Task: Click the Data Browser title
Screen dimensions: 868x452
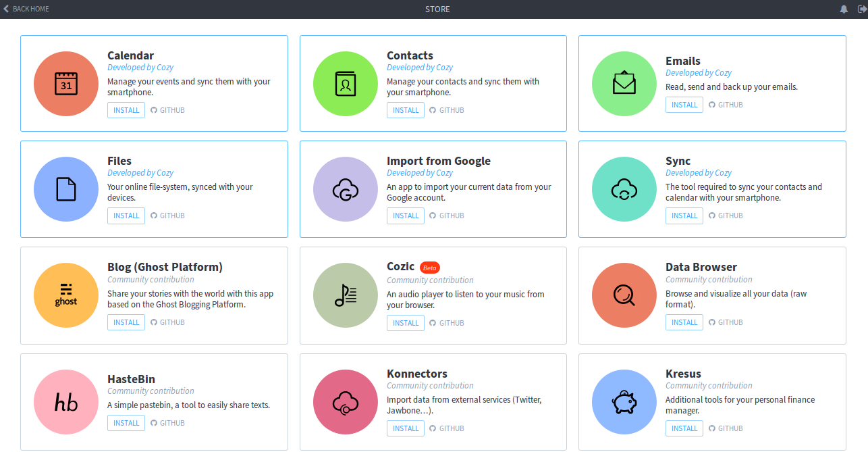Action: click(x=701, y=267)
